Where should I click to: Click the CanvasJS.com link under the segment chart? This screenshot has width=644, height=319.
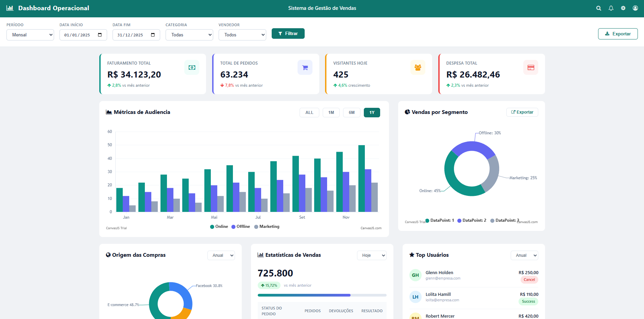pyautogui.click(x=527, y=222)
